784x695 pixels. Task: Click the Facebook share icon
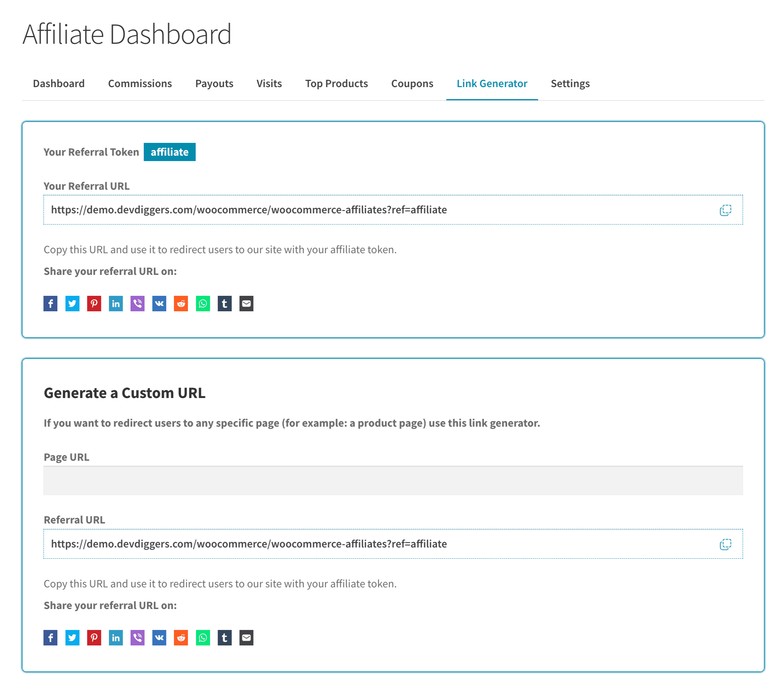50,303
